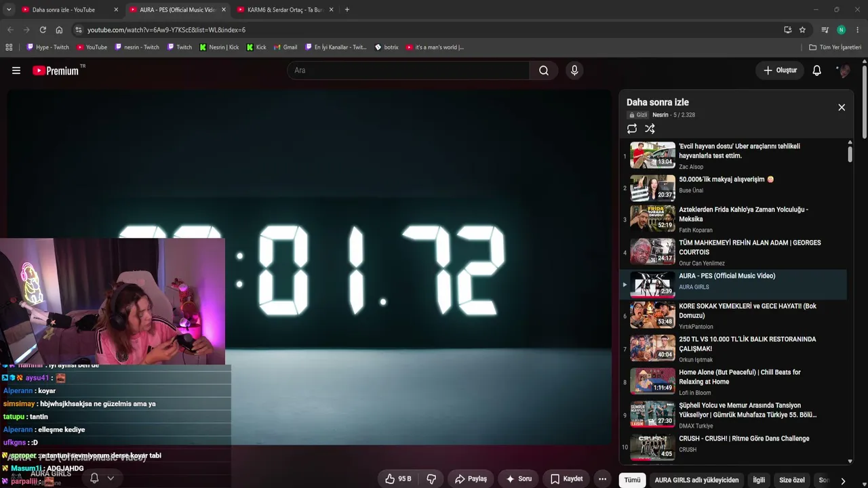Select the Size özel filter chip
This screenshot has height=488, width=868.
[792, 480]
